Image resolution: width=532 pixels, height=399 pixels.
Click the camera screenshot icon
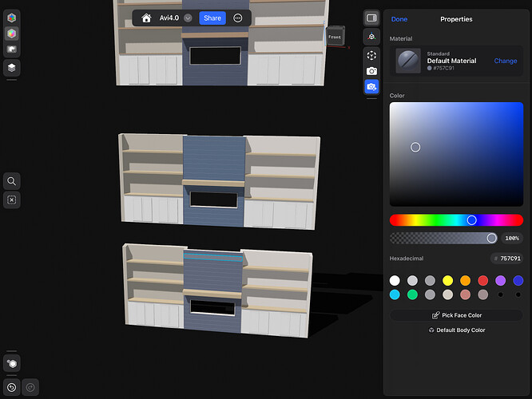coord(371,71)
